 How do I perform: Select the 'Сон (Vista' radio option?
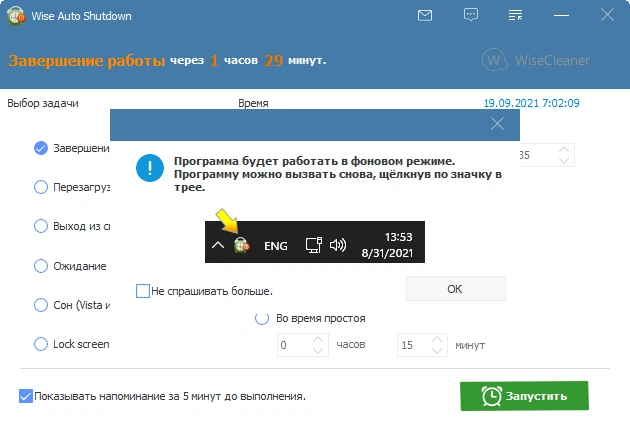tap(41, 305)
